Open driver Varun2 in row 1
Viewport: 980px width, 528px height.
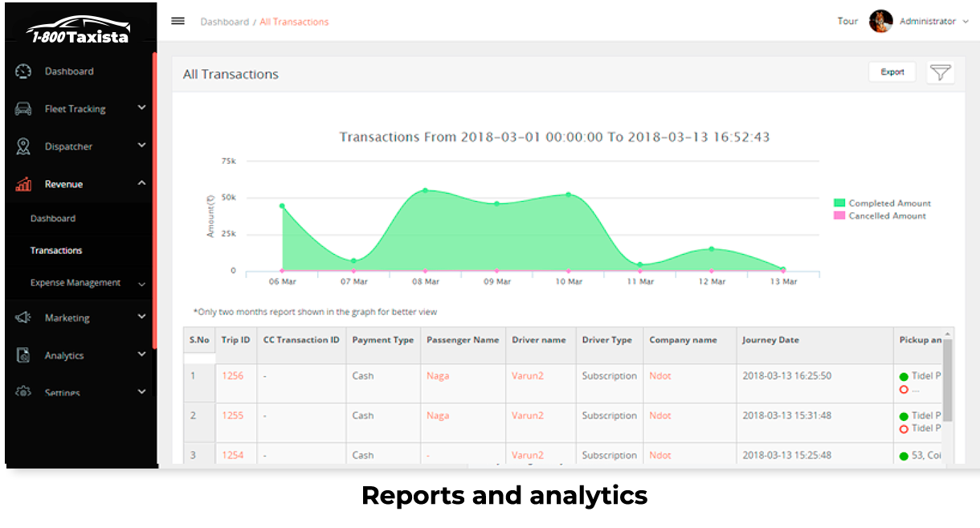(528, 376)
